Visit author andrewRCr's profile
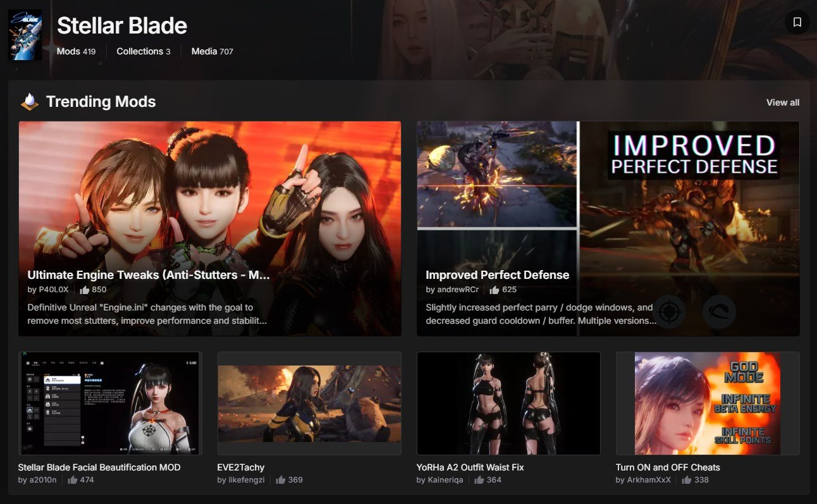This screenshot has width=817, height=504. (x=458, y=290)
